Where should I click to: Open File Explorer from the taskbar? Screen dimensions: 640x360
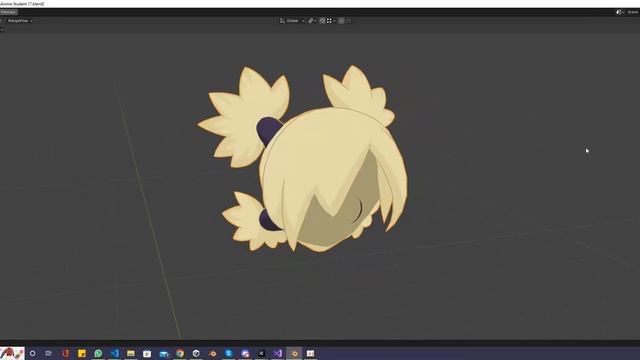click(131, 353)
